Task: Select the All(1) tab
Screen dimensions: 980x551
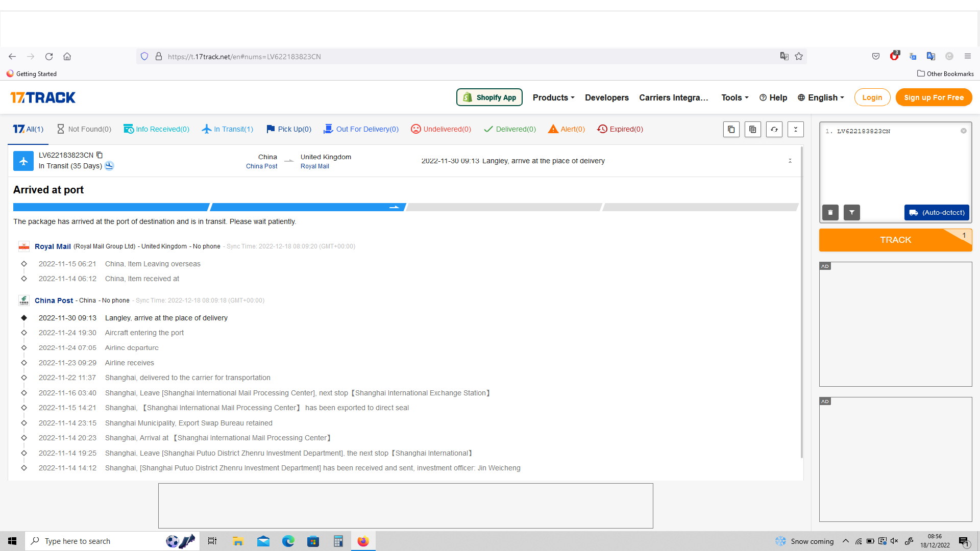Action: [28, 129]
